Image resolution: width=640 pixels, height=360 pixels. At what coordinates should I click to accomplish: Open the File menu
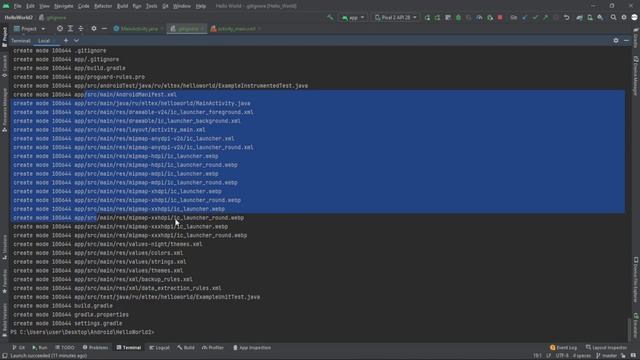pos(18,6)
